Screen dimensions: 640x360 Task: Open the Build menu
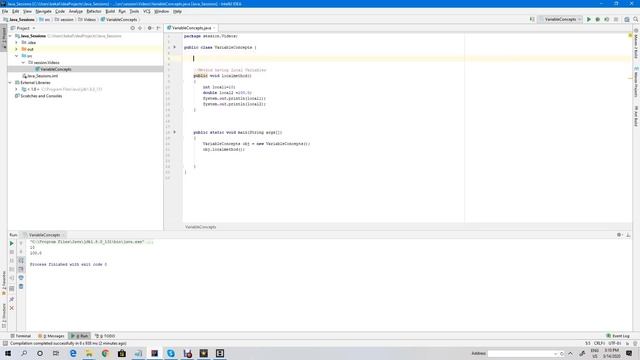point(110,11)
